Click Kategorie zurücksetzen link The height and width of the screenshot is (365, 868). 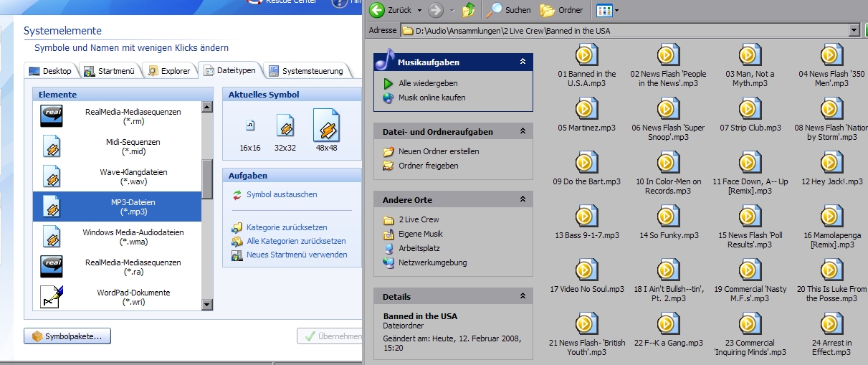pos(287,227)
